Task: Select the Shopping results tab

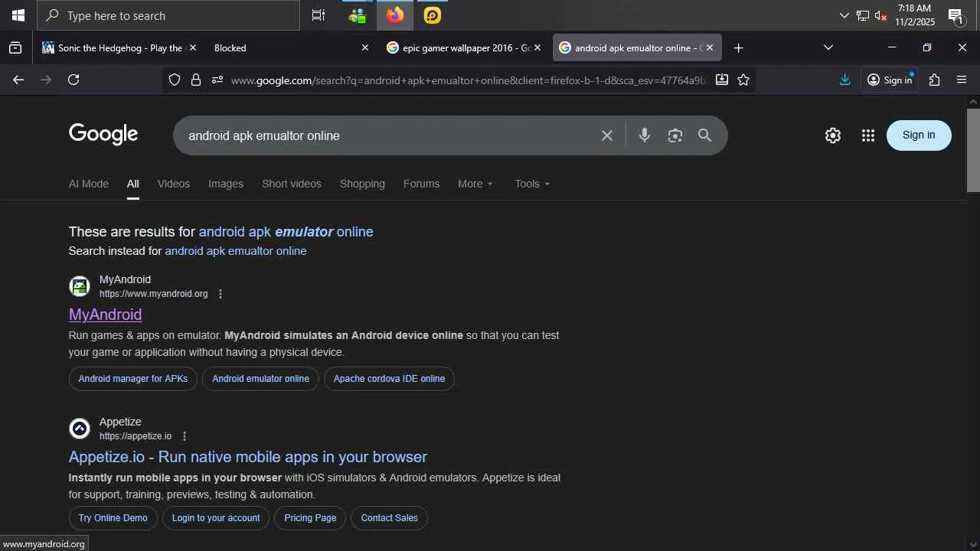Action: tap(362, 184)
